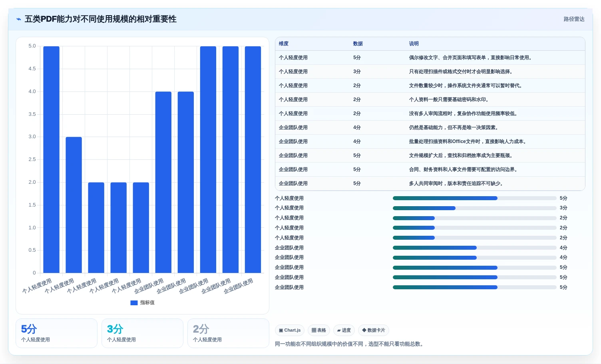Select row text 只有处理扫描件或格式交付时才会明显影响选择
This screenshot has width=601, height=364.
pos(460,72)
